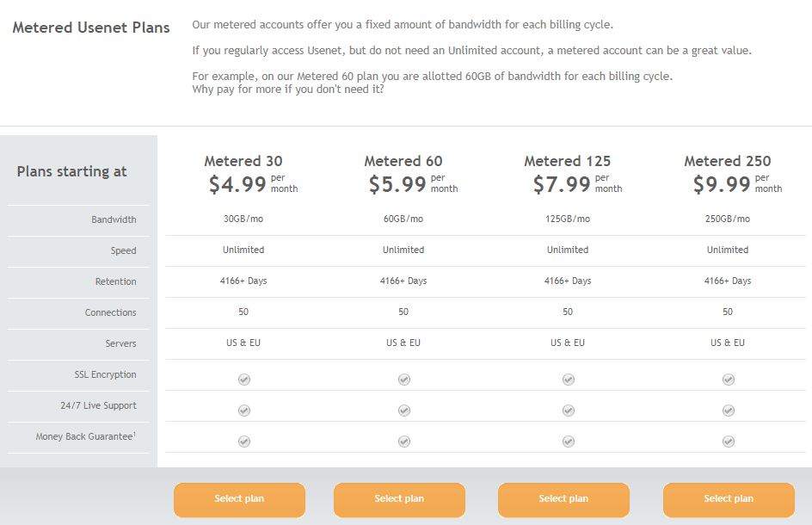Screen dimensions: 812x525
Task: Click SSL Encryption checkmark for Metered 125
Action: pyautogui.click(x=569, y=380)
